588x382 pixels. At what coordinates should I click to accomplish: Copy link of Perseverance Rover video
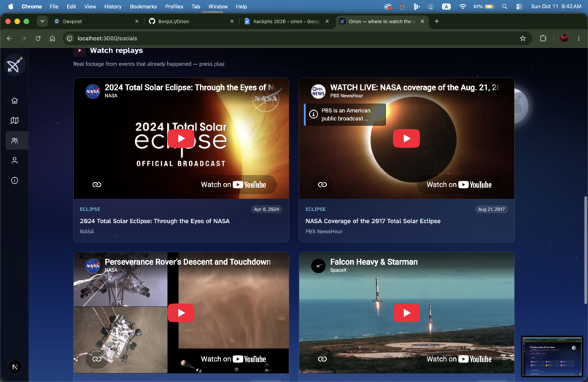[97, 359]
